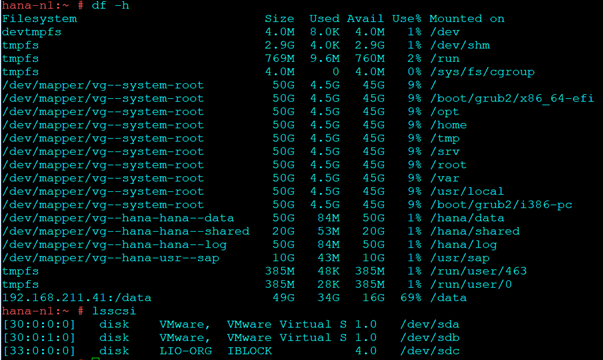This screenshot has height=360, width=603.
Task: Click the '/boot/grub2/x86_64-efi' mount path
Action: click(x=512, y=98)
